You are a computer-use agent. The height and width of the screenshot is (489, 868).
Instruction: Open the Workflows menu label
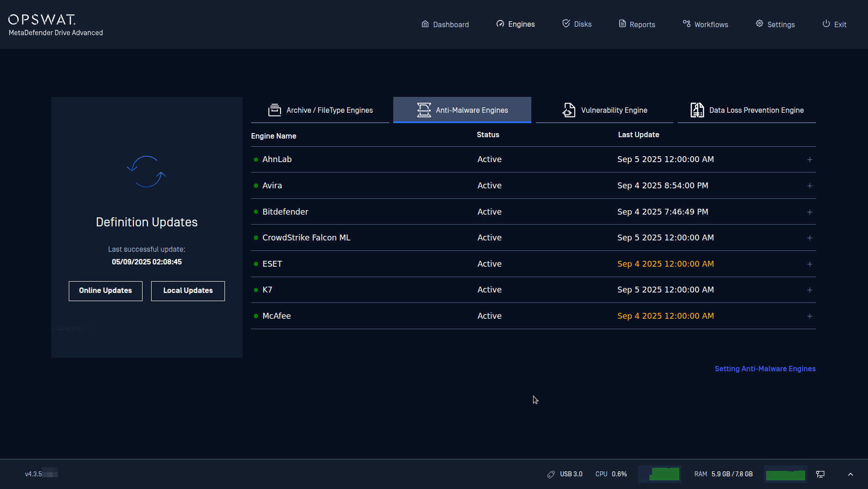pos(711,24)
